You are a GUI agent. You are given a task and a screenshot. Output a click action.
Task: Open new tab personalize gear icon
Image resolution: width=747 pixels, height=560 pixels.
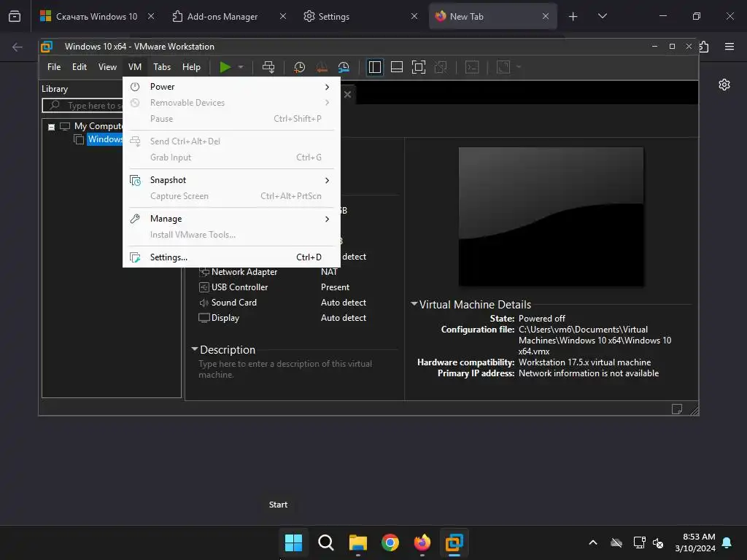(x=724, y=85)
